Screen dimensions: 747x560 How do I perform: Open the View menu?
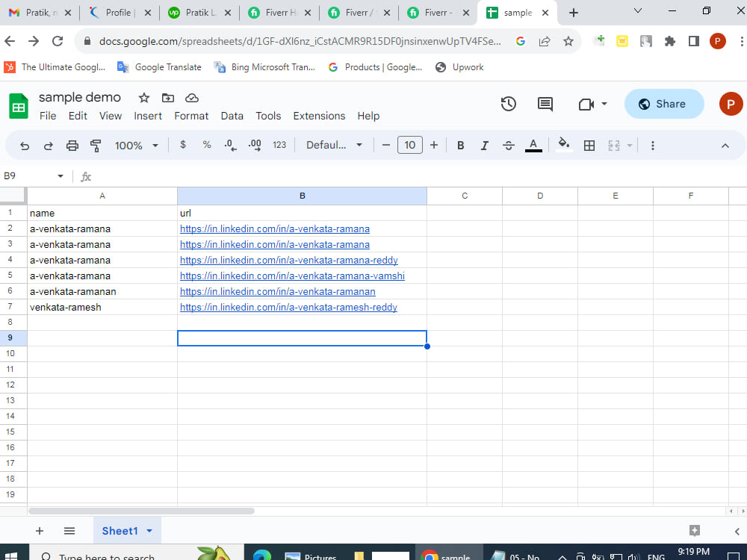(x=111, y=116)
